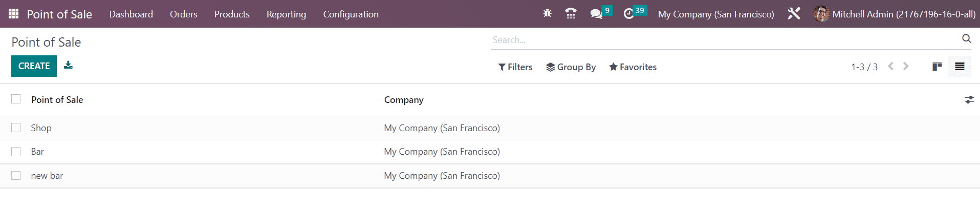Image resolution: width=980 pixels, height=210 pixels.
Task: Open the apps grid menu icon
Action: 14,14
